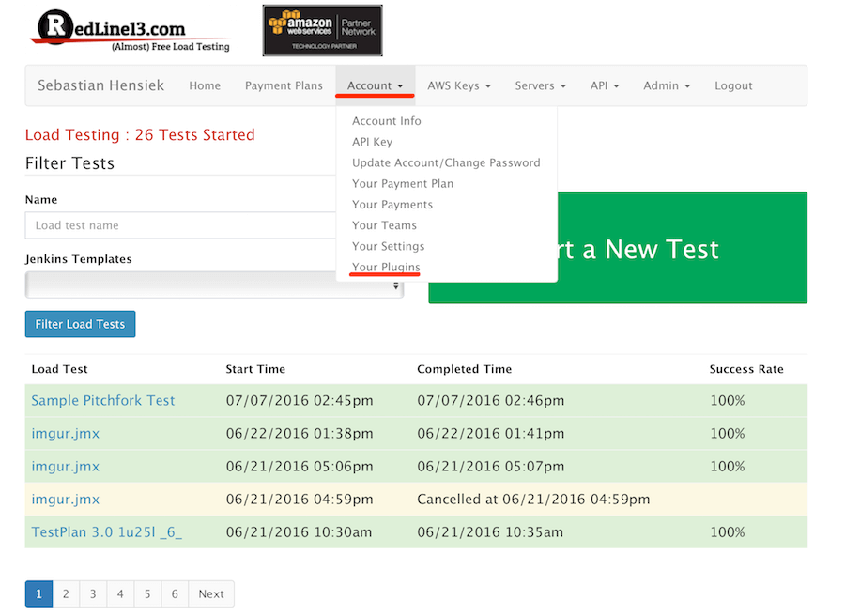Click the Logout link
Screen dimensions: 845x616
point(733,85)
